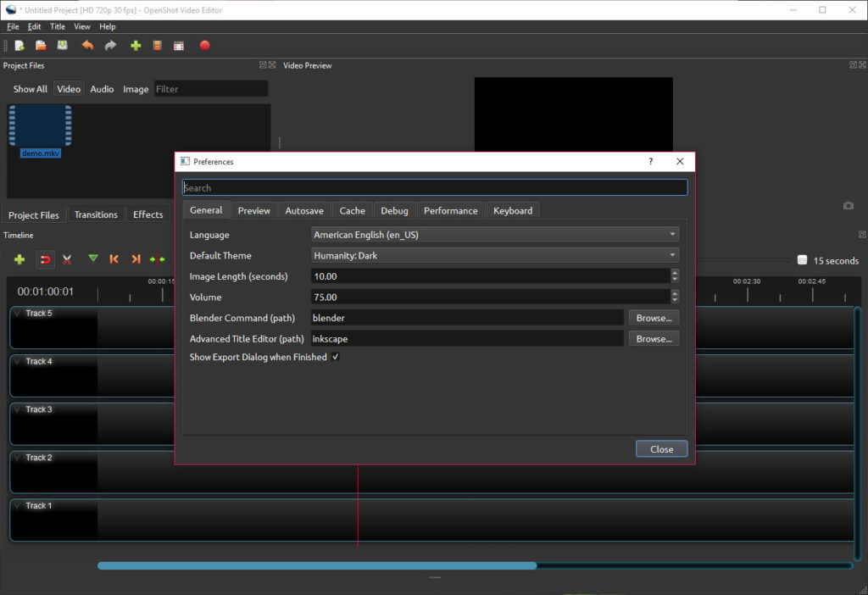Click the horizontal timeline scrollbar
This screenshot has width=868, height=595.
click(317, 565)
